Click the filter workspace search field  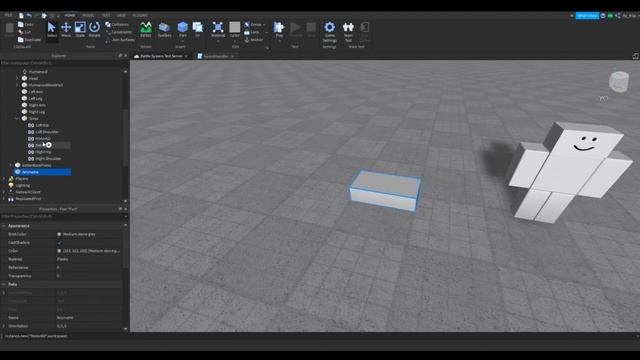pos(61,63)
